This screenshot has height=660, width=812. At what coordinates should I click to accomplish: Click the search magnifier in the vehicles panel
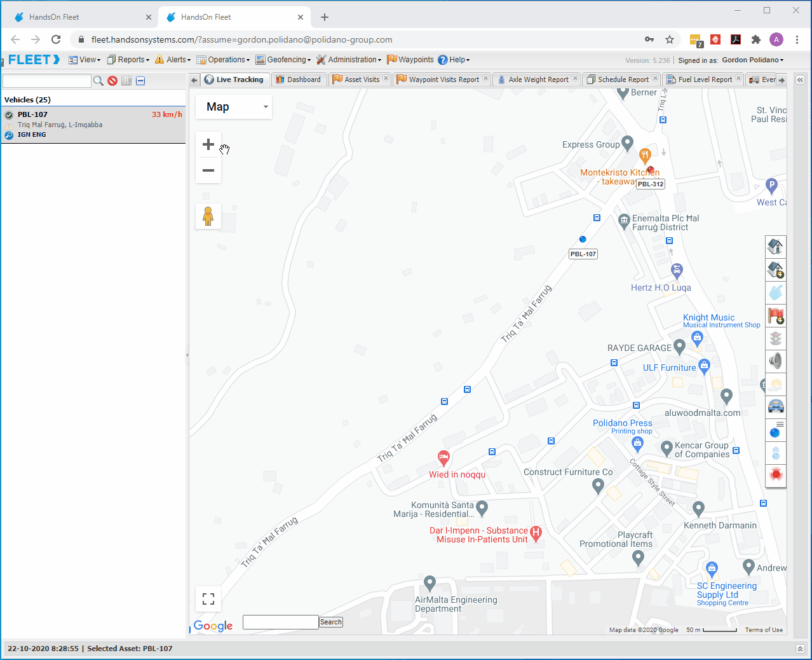point(98,81)
